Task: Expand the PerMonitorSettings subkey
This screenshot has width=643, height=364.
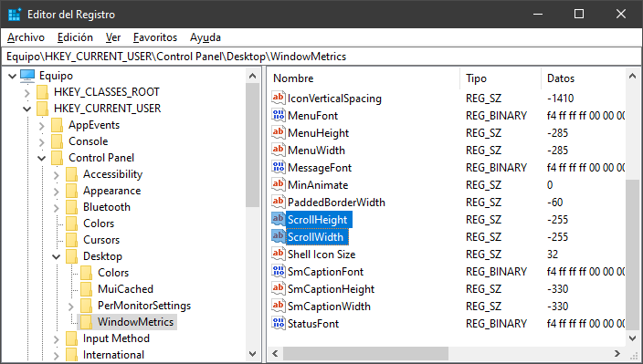Action: point(71,307)
